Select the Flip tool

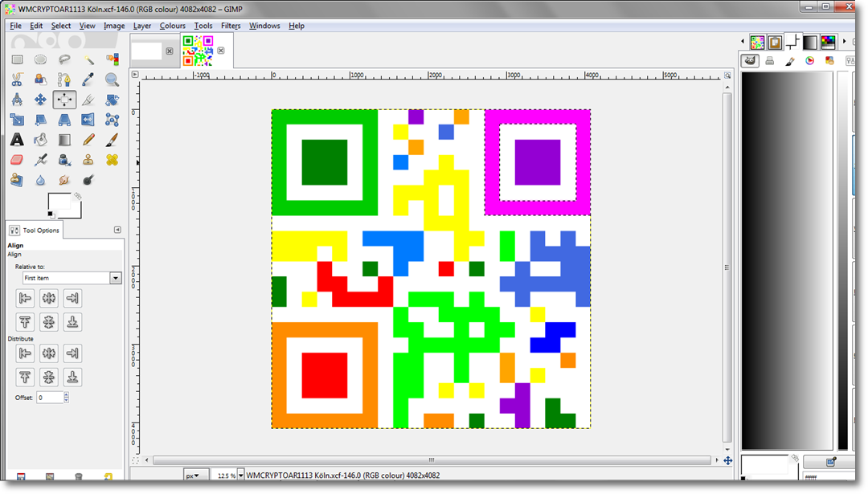[88, 120]
